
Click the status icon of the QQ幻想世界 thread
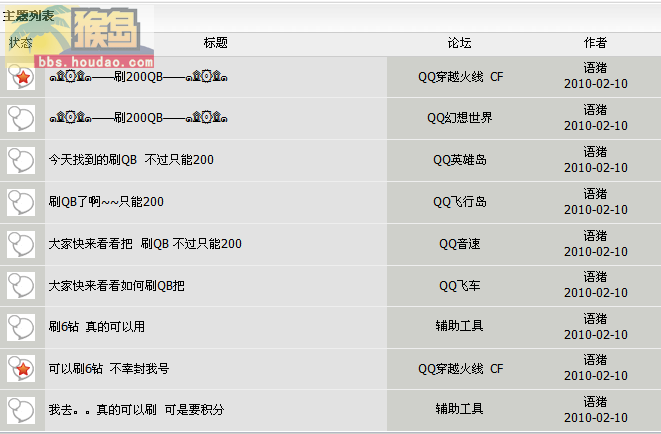[21, 118]
